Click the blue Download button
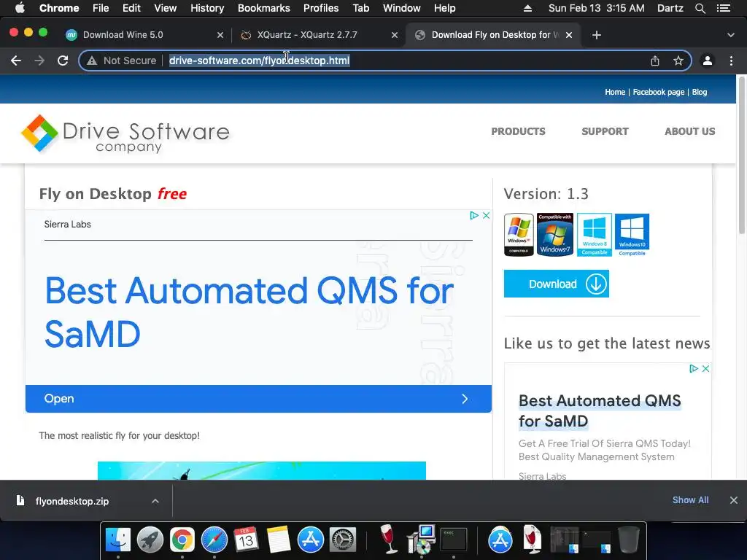 click(557, 284)
